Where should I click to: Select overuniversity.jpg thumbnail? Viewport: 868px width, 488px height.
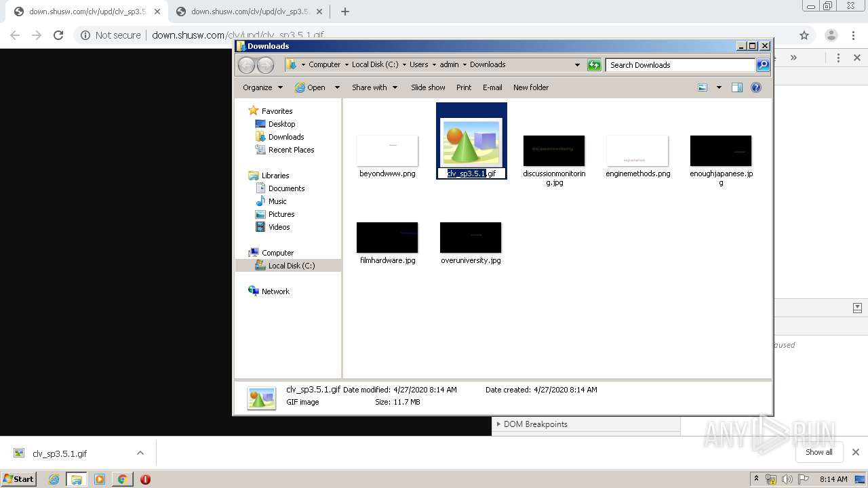pyautogui.click(x=471, y=237)
